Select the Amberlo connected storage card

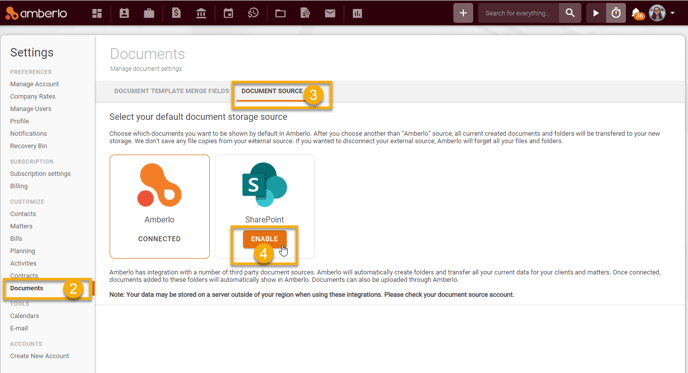159,206
